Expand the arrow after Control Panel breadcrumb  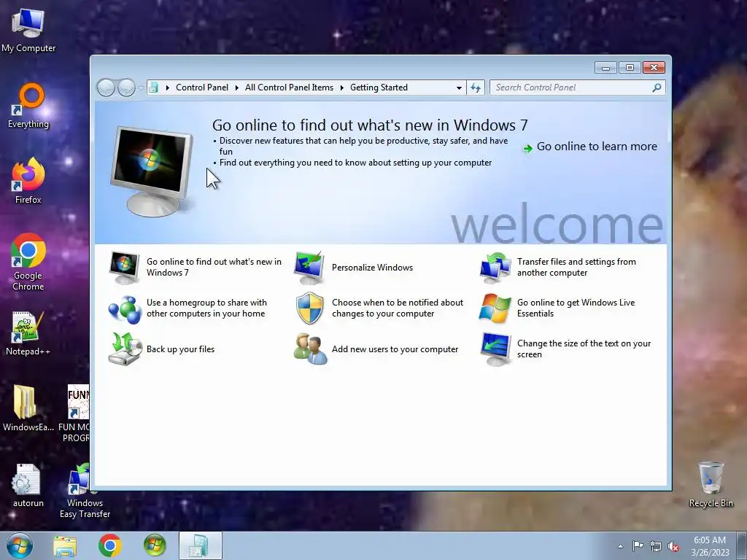point(237,87)
